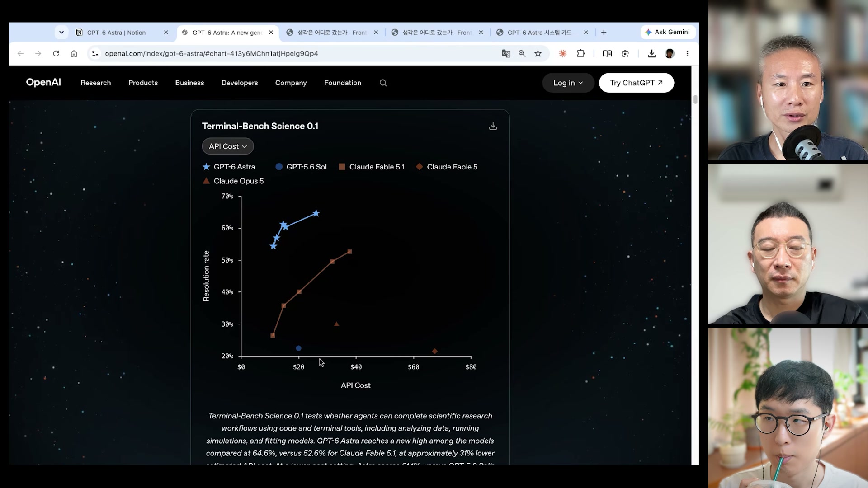The width and height of the screenshot is (868, 488).
Task: Click the openai.com address bar URL
Action: [x=212, y=53]
